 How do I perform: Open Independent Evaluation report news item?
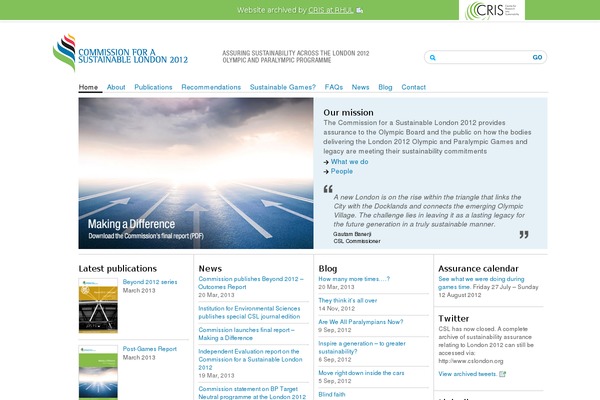[x=250, y=359]
